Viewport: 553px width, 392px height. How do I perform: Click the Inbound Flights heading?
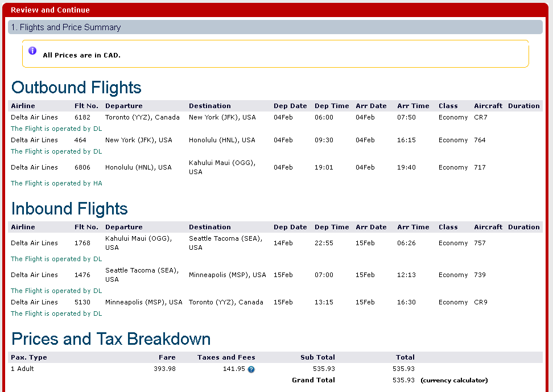tap(69, 209)
